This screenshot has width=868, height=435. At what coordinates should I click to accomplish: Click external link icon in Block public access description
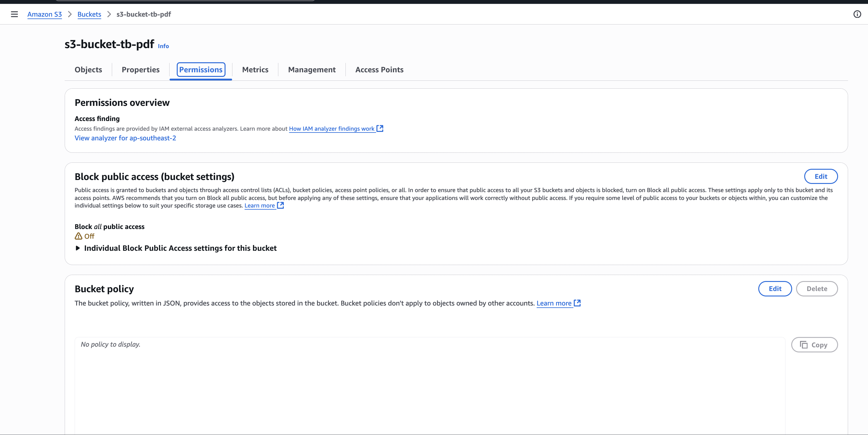[x=280, y=205]
